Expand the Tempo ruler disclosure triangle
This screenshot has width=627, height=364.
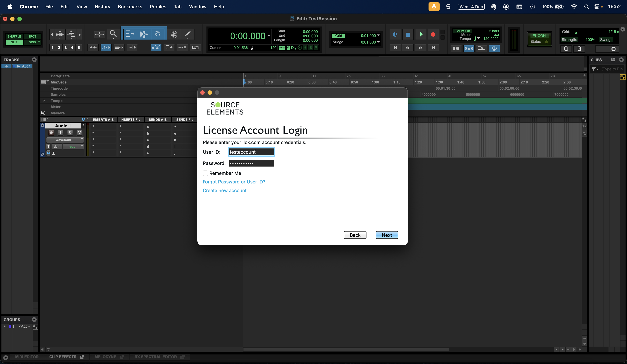(x=44, y=101)
